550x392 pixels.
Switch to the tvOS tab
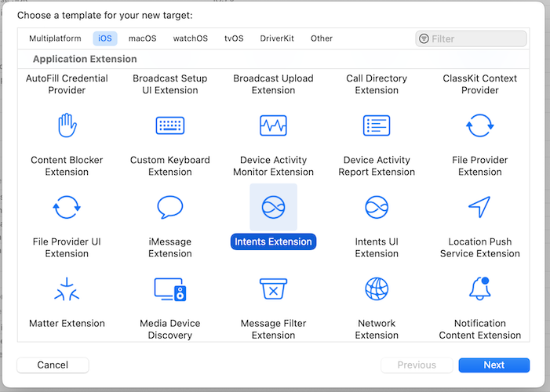tap(234, 38)
